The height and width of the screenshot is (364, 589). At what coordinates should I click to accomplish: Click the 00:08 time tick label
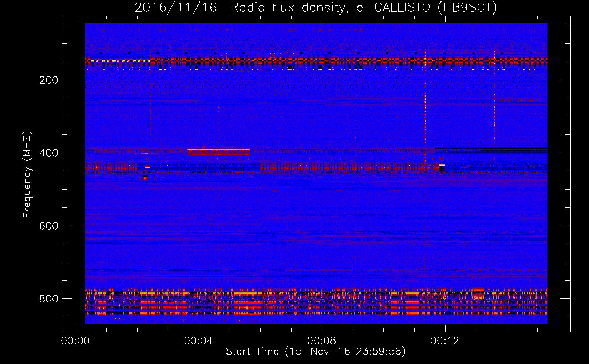[x=322, y=341]
